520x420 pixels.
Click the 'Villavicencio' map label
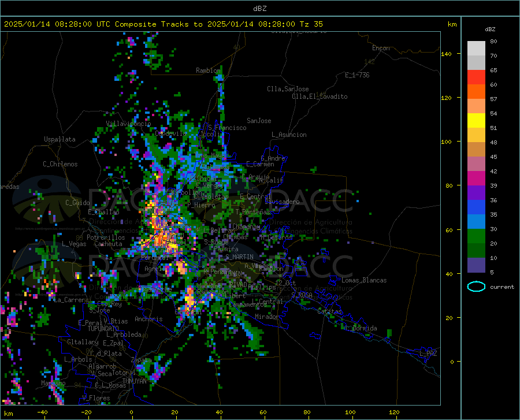pyautogui.click(x=128, y=124)
